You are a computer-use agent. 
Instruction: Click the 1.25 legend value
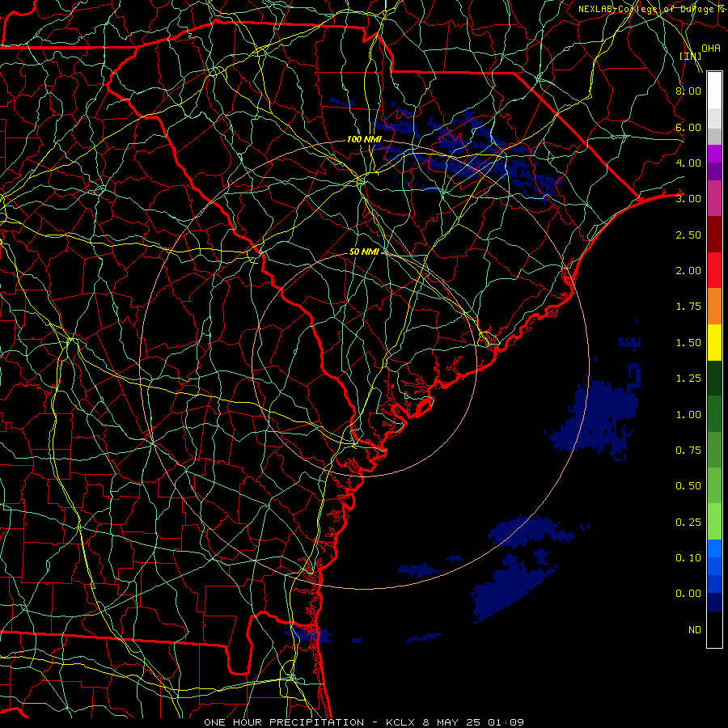point(688,379)
